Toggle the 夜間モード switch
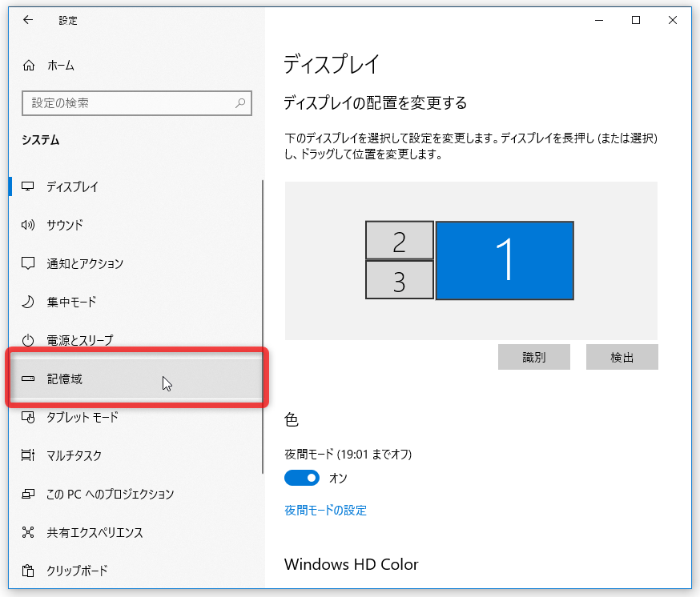The width and height of the screenshot is (700, 597). [x=302, y=478]
